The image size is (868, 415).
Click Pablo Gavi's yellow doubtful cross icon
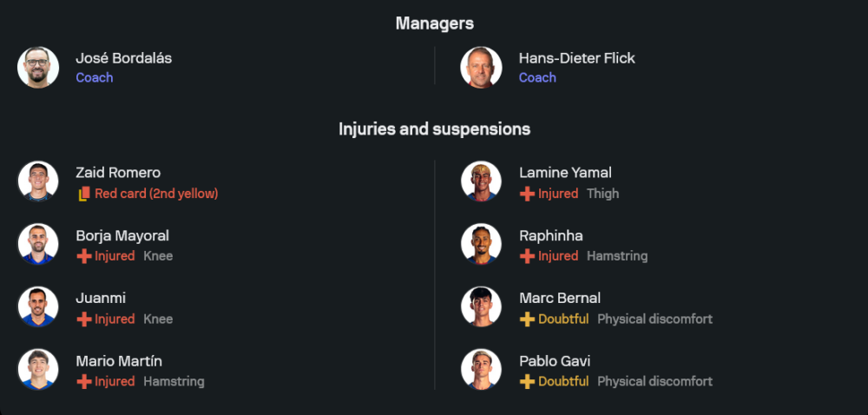point(527,381)
